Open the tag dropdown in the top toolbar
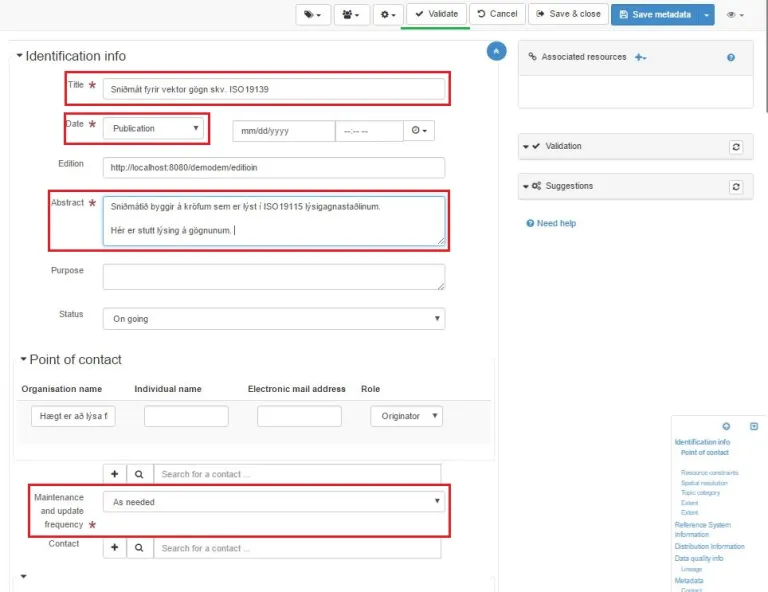The width and height of the screenshot is (768, 592). [x=313, y=15]
